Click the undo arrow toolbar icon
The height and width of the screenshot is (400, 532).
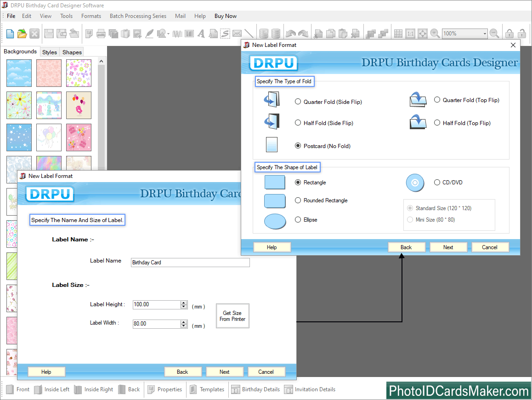(290, 34)
